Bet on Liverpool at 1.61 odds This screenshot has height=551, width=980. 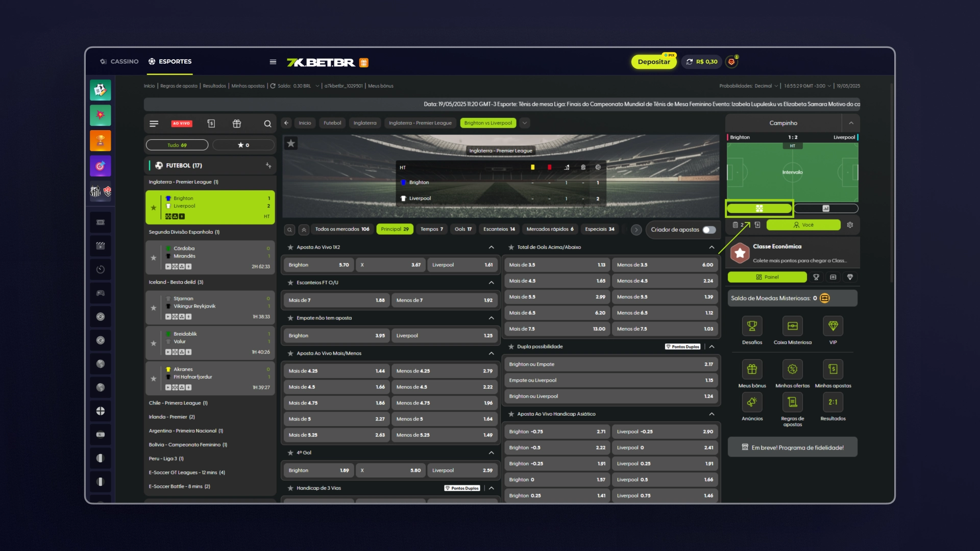pos(462,265)
